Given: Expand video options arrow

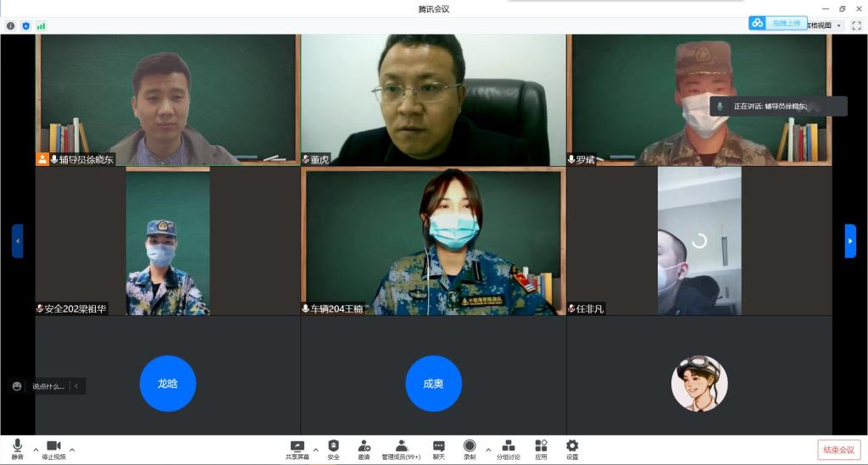Looking at the screenshot, I should coord(72,449).
